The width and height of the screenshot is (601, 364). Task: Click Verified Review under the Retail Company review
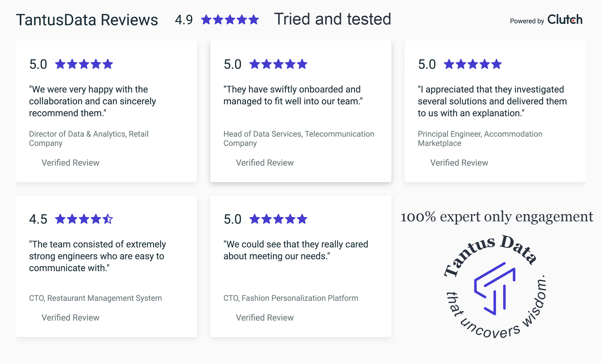point(70,163)
